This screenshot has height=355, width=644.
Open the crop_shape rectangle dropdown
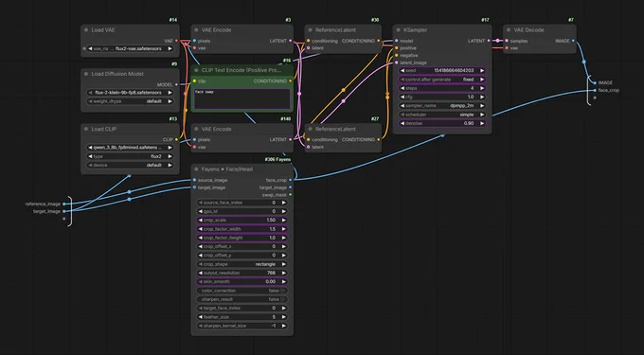coord(241,264)
